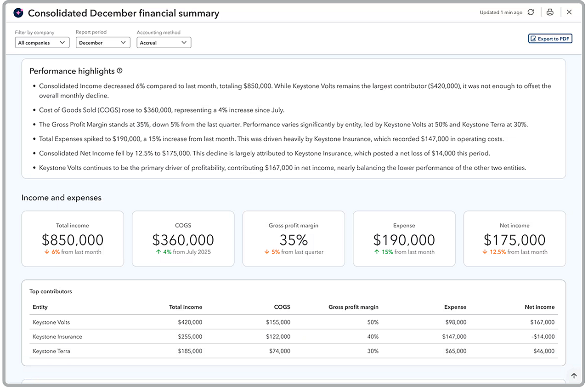Print the report using the printer icon
The image size is (588, 387).
point(550,12)
